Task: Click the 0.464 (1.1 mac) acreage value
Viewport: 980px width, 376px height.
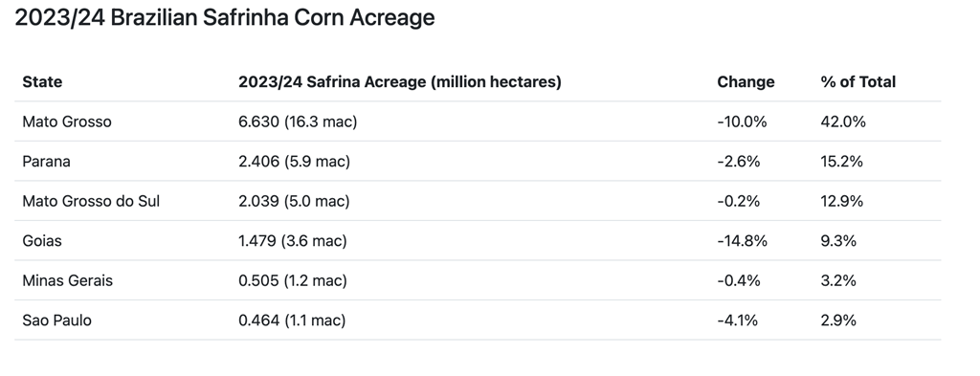Action: [x=292, y=321]
